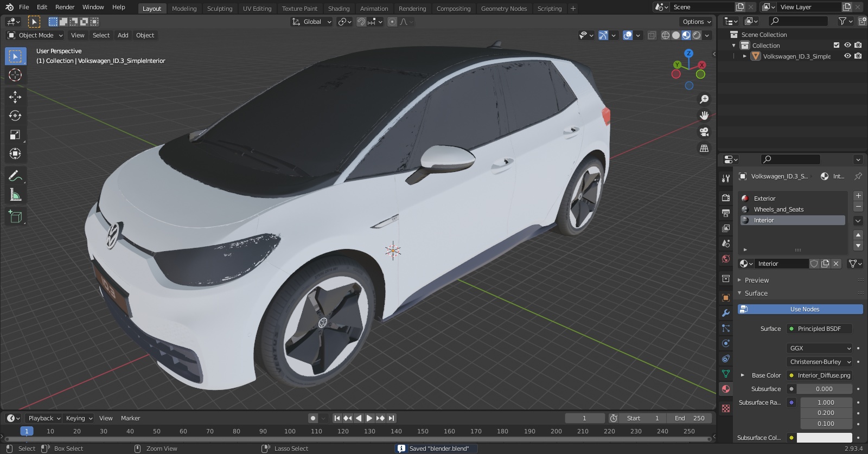Toggle the camera view icon
868x454 pixels.
(704, 132)
